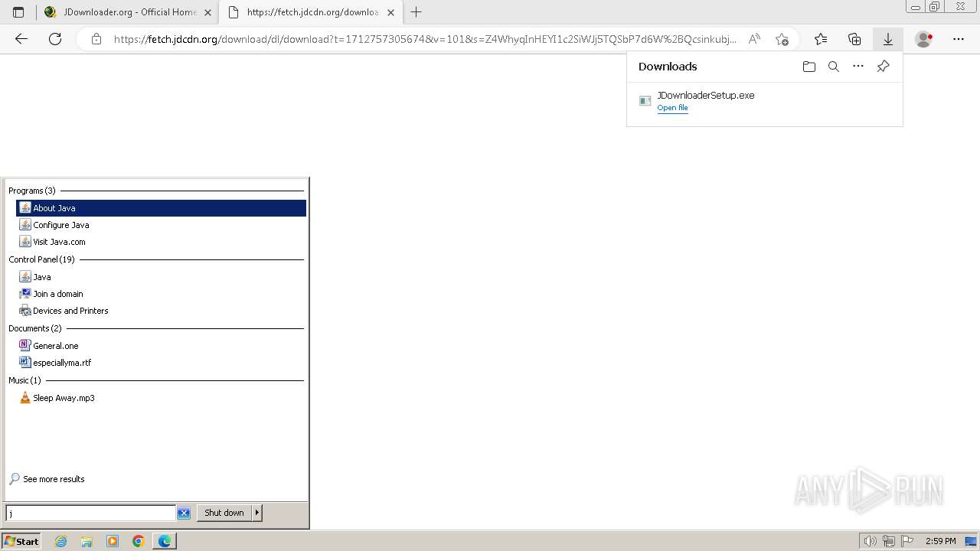
Task: Add this page to favorites
Action: coord(782,39)
